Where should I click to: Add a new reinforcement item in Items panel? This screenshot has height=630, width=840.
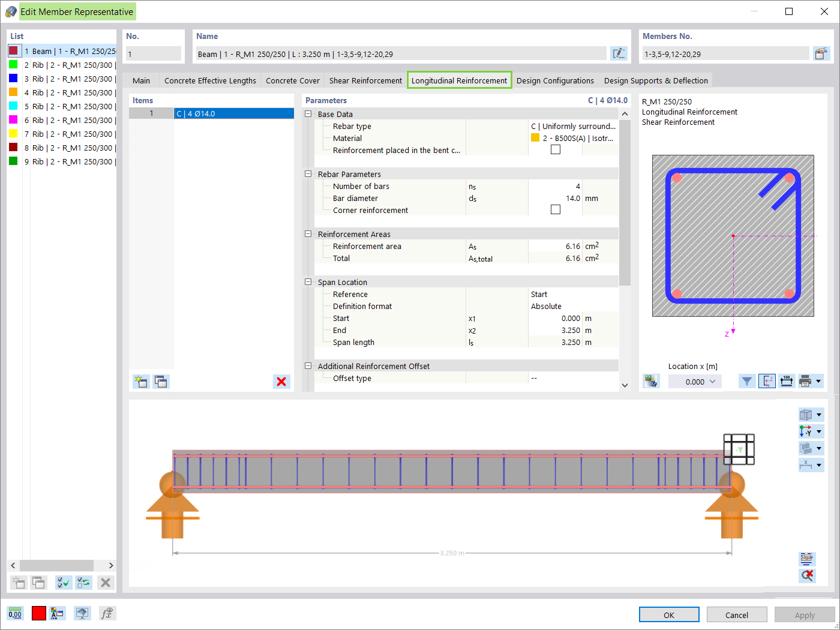pyautogui.click(x=142, y=382)
